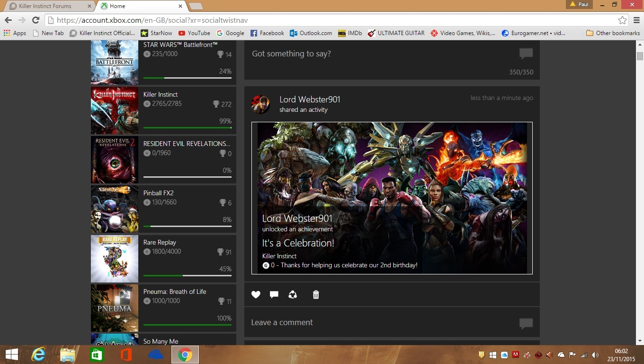Click the Killer Instinct 99% progress bar
Image resolution: width=644 pixels, height=364 pixels.
(x=188, y=127)
